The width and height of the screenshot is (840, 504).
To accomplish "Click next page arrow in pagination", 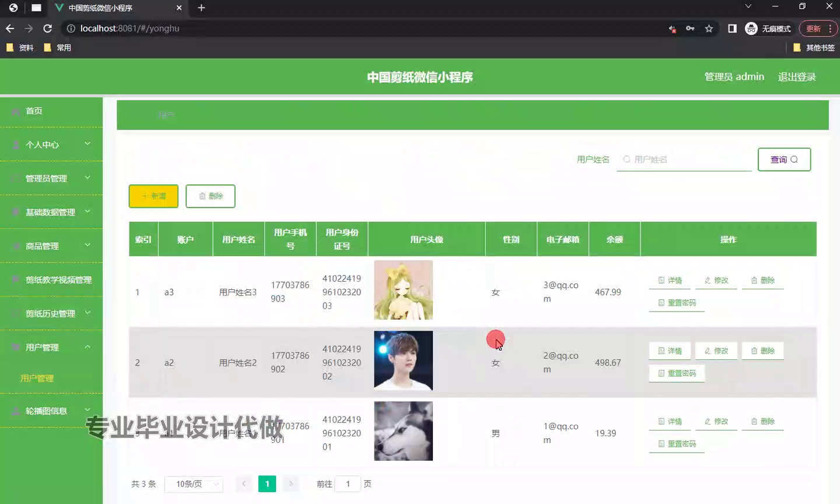I will coord(290,484).
